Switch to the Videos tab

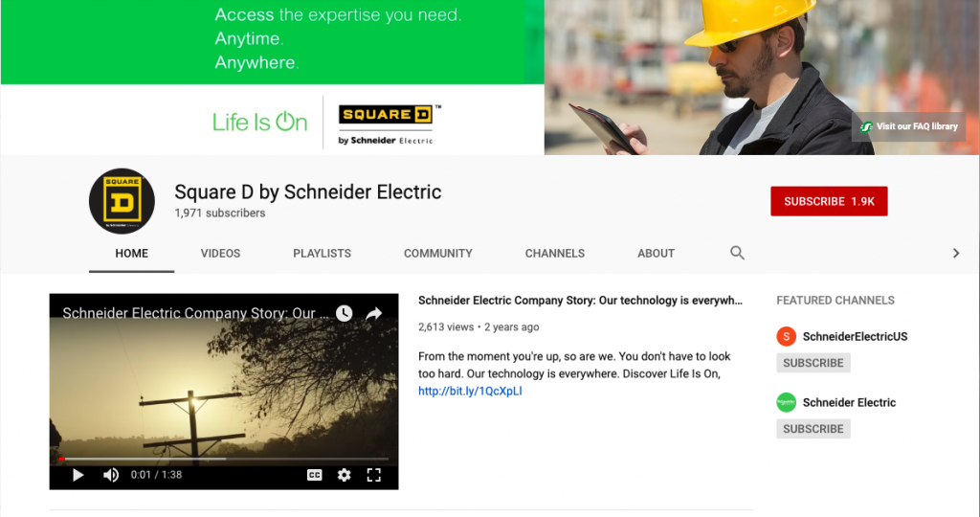coord(221,253)
